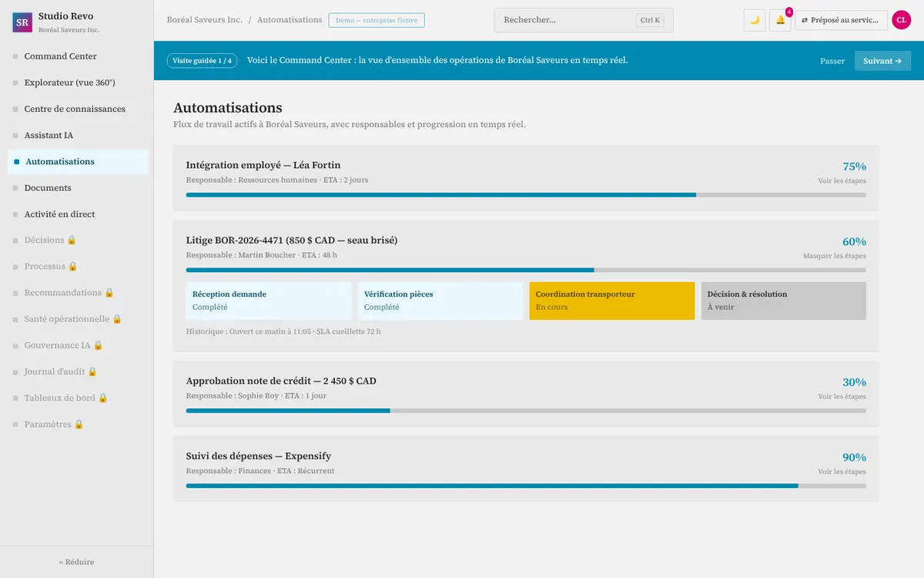
Task: Click the Studio Revo SR logo
Action: tap(22, 22)
